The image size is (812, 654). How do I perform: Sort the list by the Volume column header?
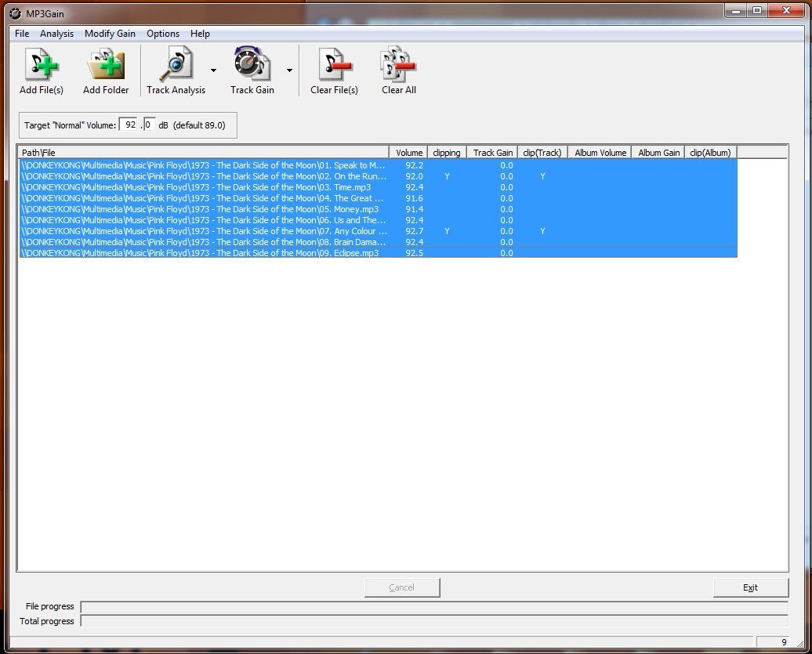click(x=408, y=153)
